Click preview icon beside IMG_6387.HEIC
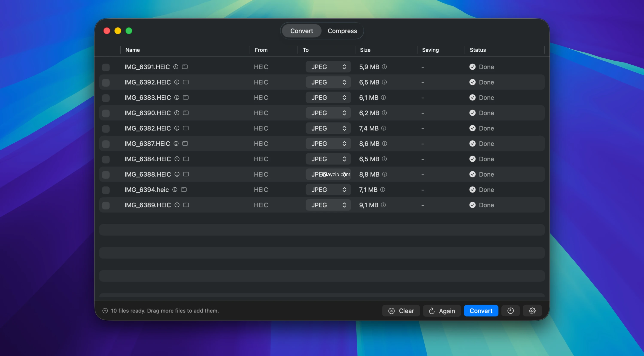 185,144
